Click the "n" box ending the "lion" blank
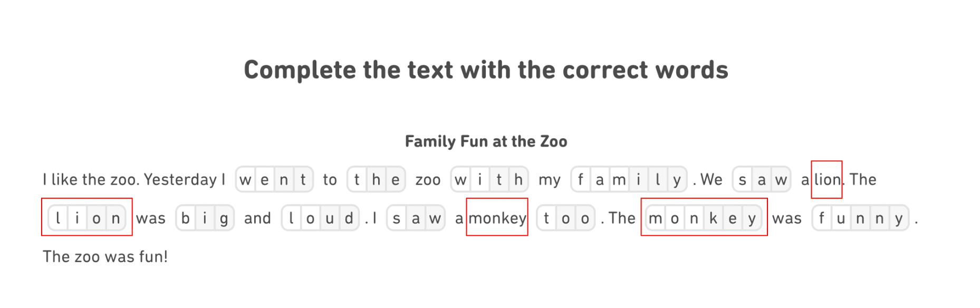The image size is (980, 308). (116, 218)
